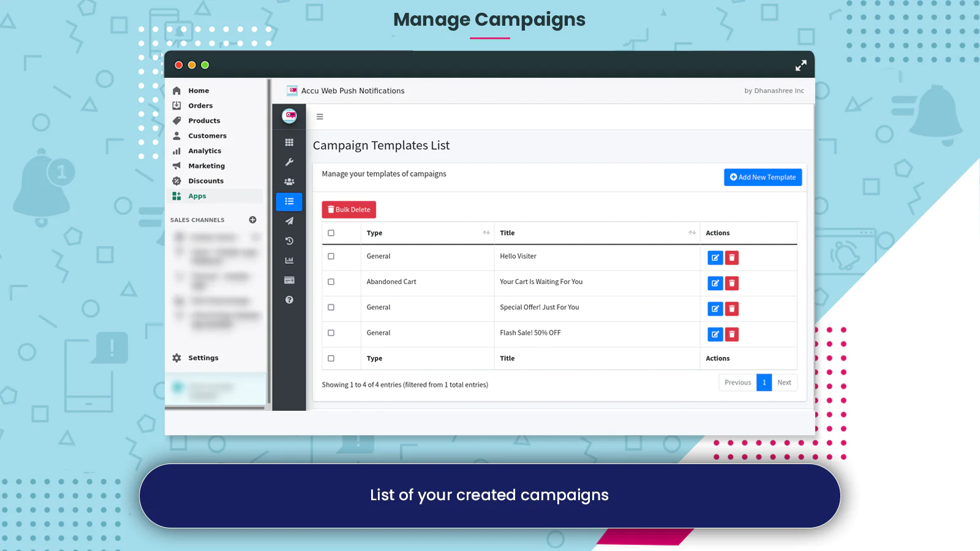Open the bar chart reports icon
The width and height of the screenshot is (980, 551).
point(289,260)
